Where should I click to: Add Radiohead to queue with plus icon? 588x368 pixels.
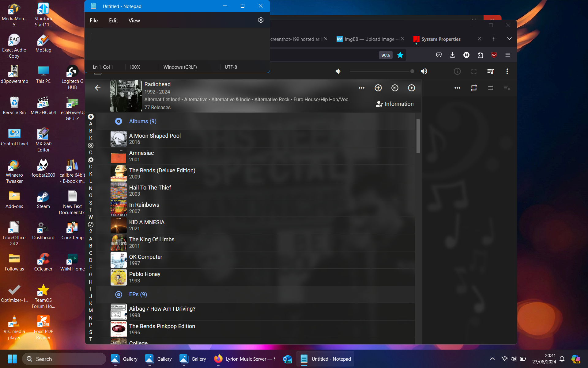pyautogui.click(x=378, y=88)
